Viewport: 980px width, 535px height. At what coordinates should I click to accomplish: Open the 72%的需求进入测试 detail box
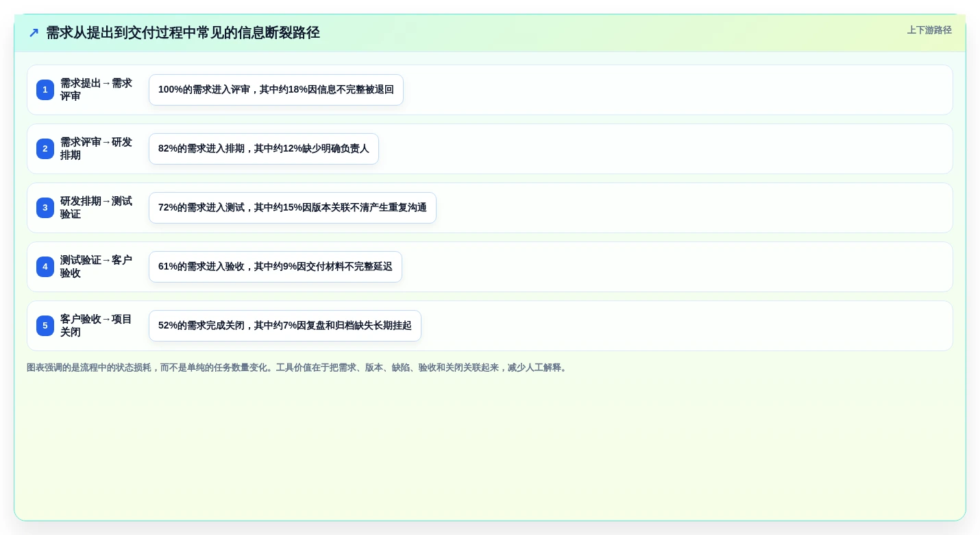tap(293, 208)
